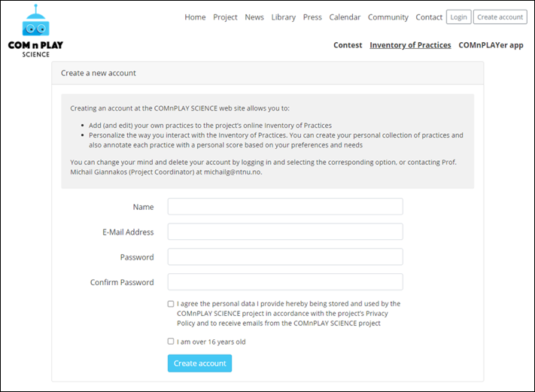Visit the Library page
Image resolution: width=535 pixels, height=392 pixels.
click(x=284, y=17)
